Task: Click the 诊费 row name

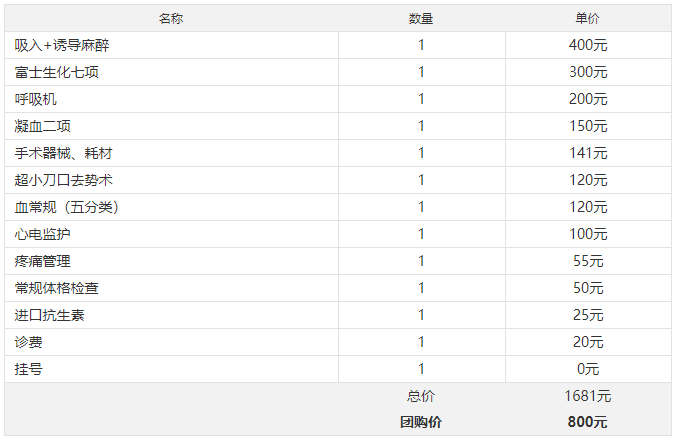Action: click(28, 342)
